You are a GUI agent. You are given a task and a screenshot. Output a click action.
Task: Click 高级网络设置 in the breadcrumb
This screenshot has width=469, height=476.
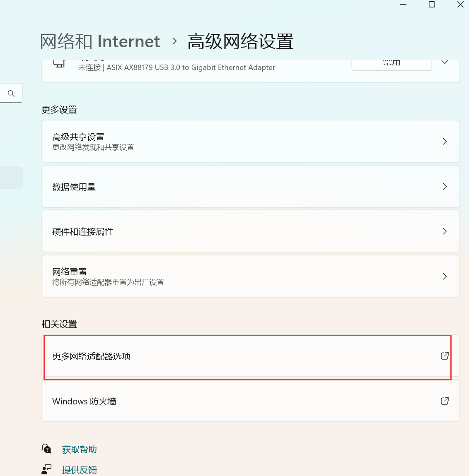[240, 41]
